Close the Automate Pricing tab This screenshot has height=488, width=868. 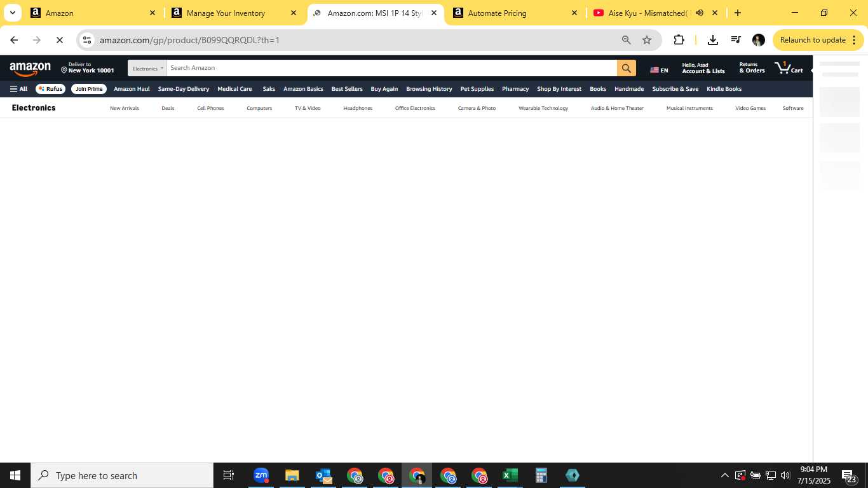[574, 13]
